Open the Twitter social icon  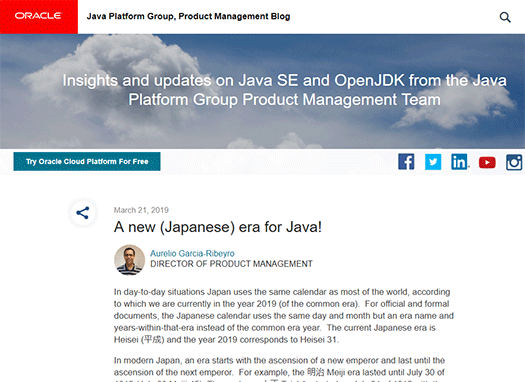pyautogui.click(x=433, y=162)
